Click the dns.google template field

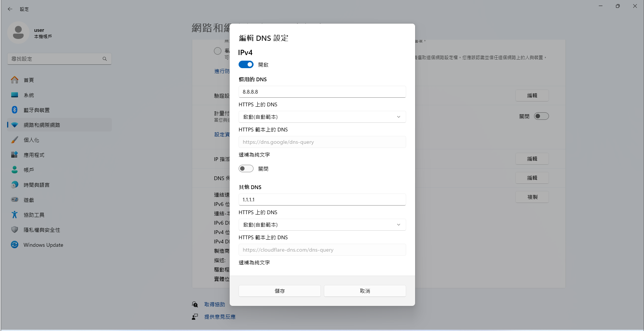click(x=322, y=142)
